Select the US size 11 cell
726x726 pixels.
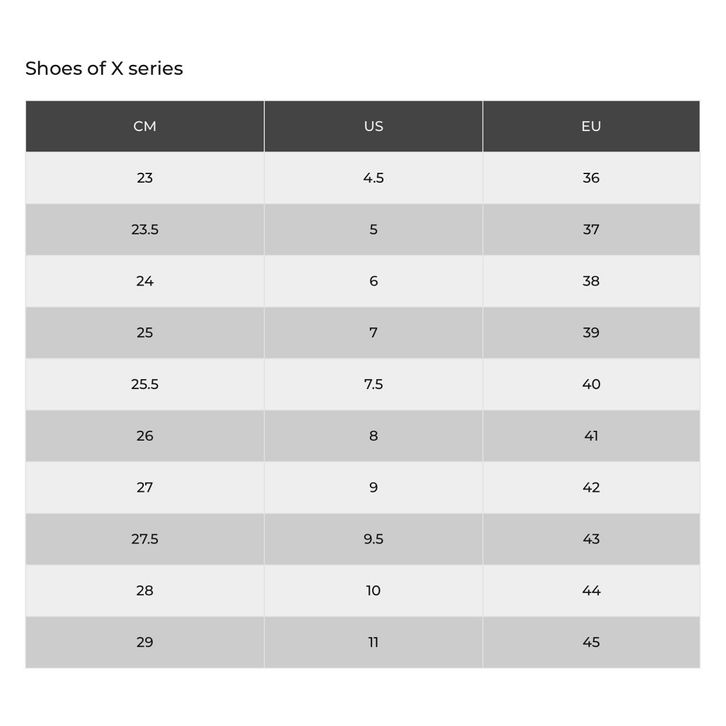(x=373, y=642)
